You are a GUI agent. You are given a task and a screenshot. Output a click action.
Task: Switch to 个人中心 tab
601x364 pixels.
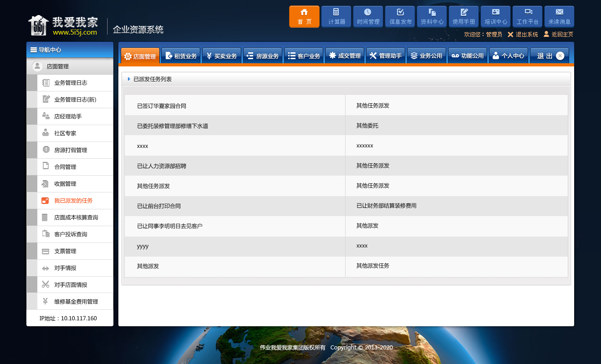[x=509, y=56]
